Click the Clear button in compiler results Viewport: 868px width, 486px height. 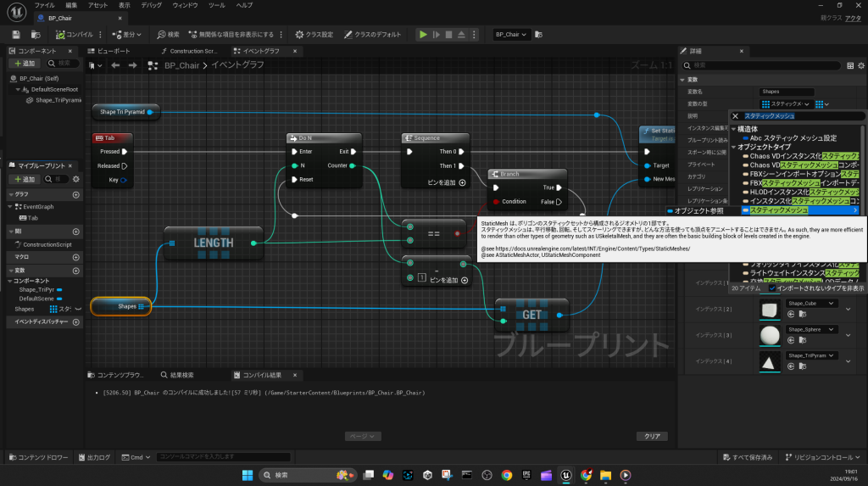[x=651, y=436]
